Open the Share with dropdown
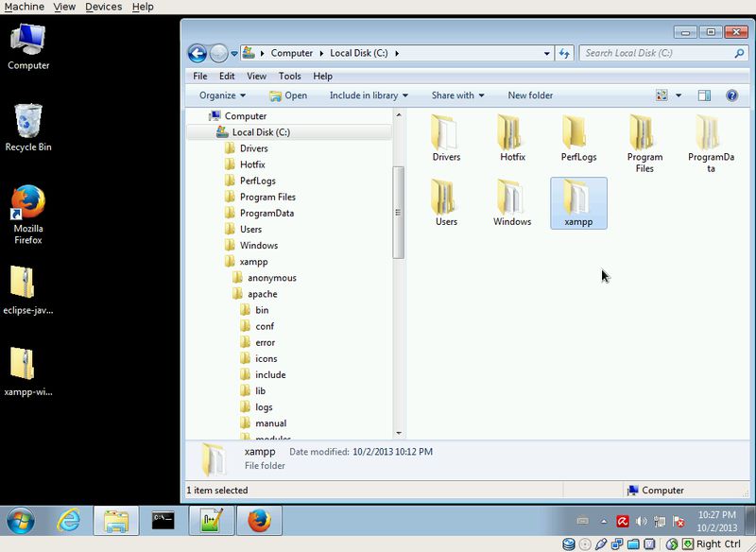This screenshot has height=552, width=756. pyautogui.click(x=457, y=95)
